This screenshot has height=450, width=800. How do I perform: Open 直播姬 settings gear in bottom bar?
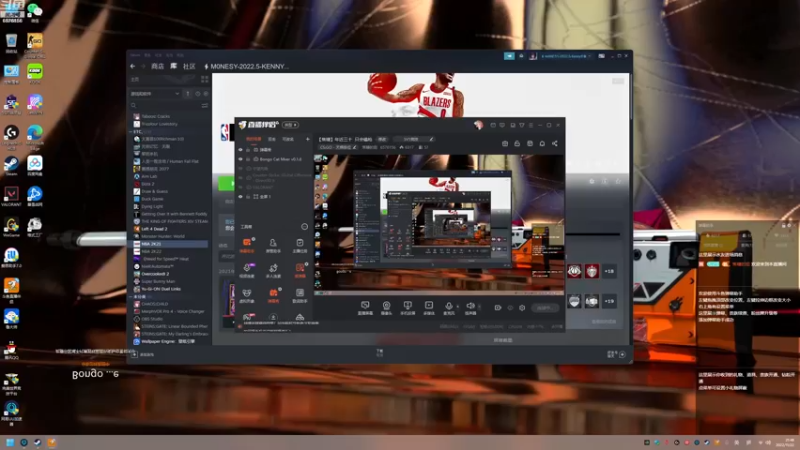pos(522,308)
